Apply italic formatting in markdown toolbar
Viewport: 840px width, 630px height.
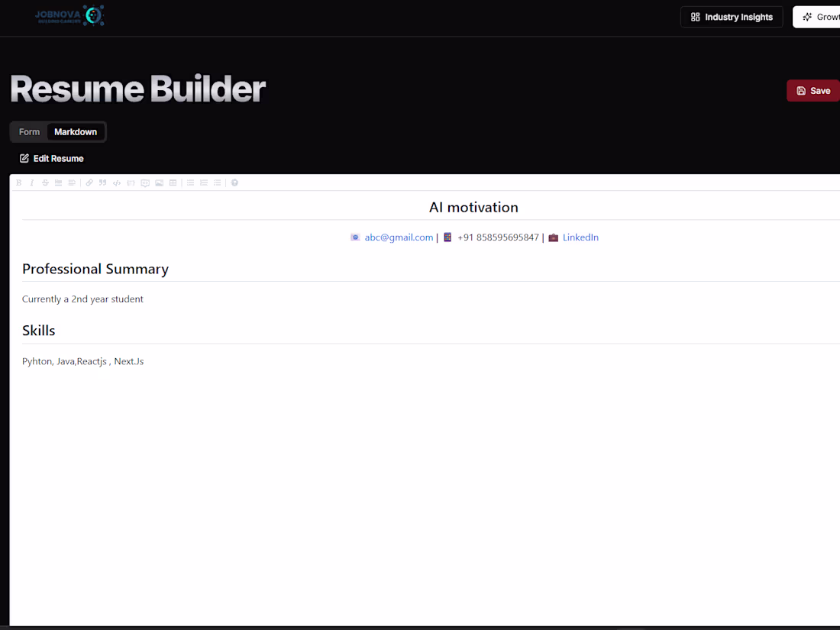31,183
